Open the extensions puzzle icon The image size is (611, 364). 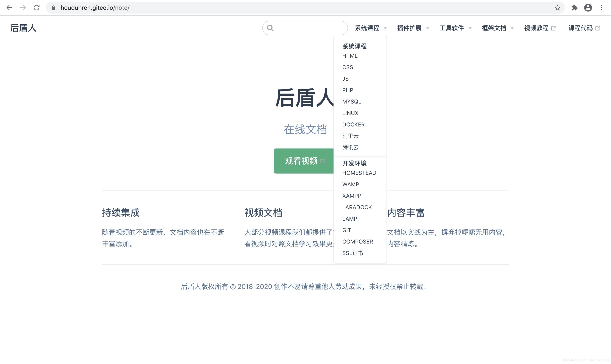tap(575, 8)
